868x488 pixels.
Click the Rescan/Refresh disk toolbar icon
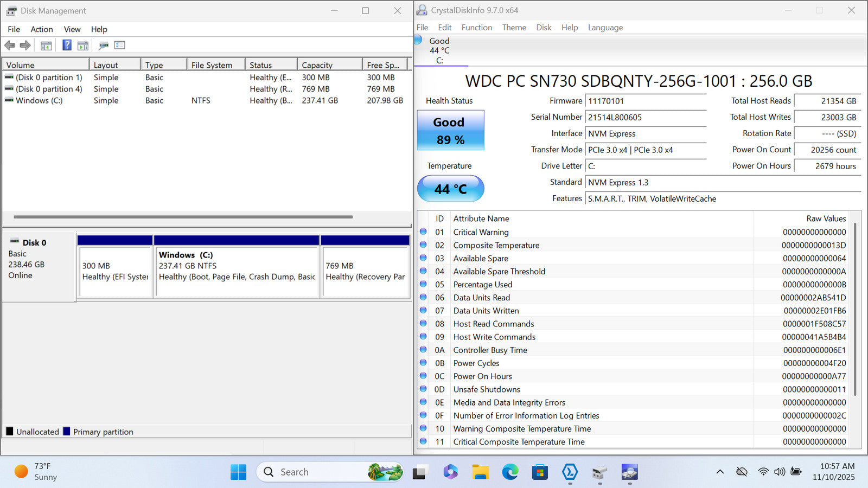(103, 46)
